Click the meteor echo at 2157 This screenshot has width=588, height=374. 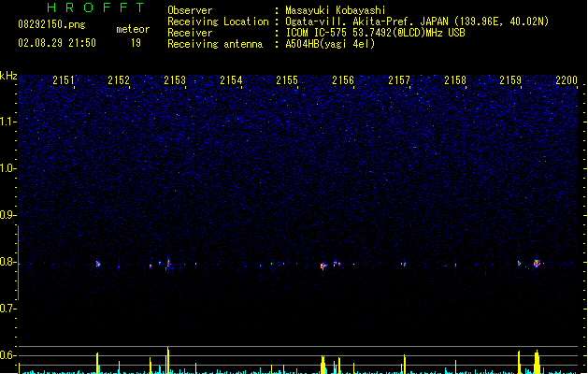[x=404, y=264]
